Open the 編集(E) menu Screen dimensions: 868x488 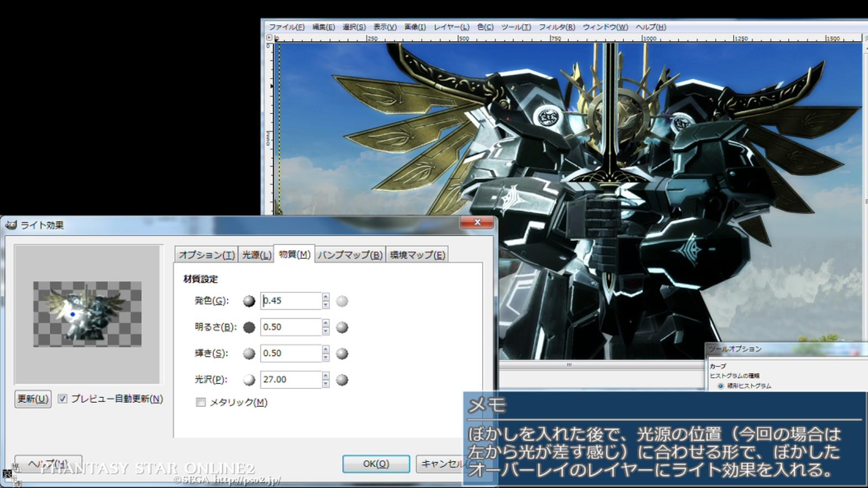[x=323, y=27]
